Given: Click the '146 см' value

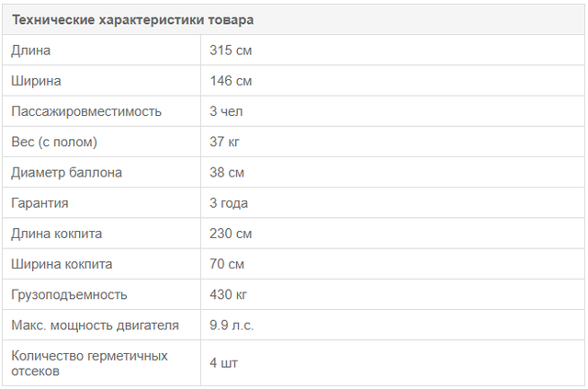Looking at the screenshot, I should click(231, 81).
